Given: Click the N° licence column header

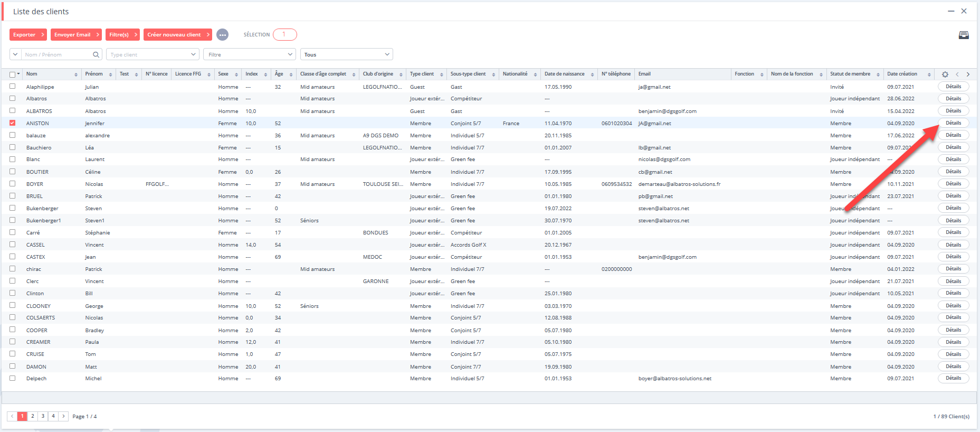Looking at the screenshot, I should pos(157,74).
